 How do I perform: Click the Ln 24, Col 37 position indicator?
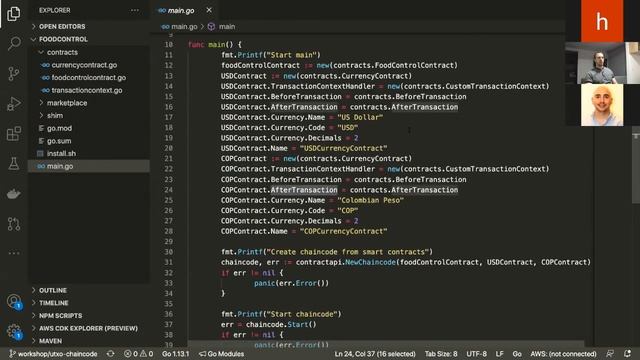(375, 354)
